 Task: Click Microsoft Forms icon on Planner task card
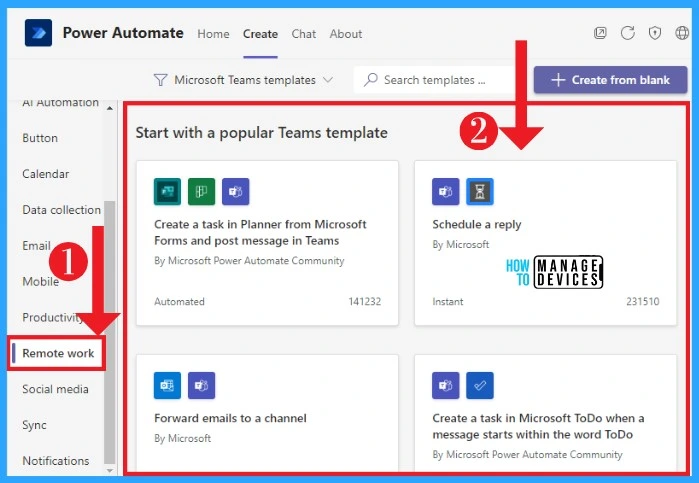tap(168, 192)
